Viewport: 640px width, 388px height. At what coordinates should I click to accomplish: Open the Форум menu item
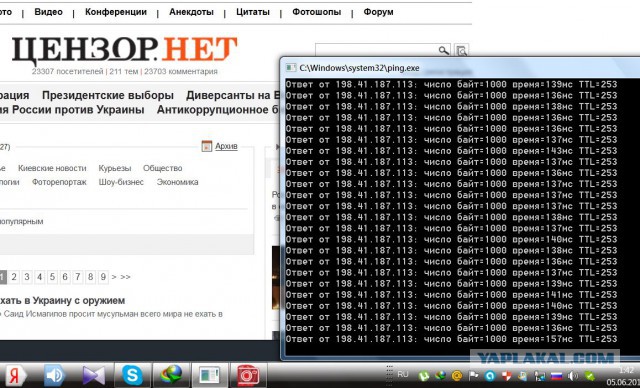coord(378,12)
